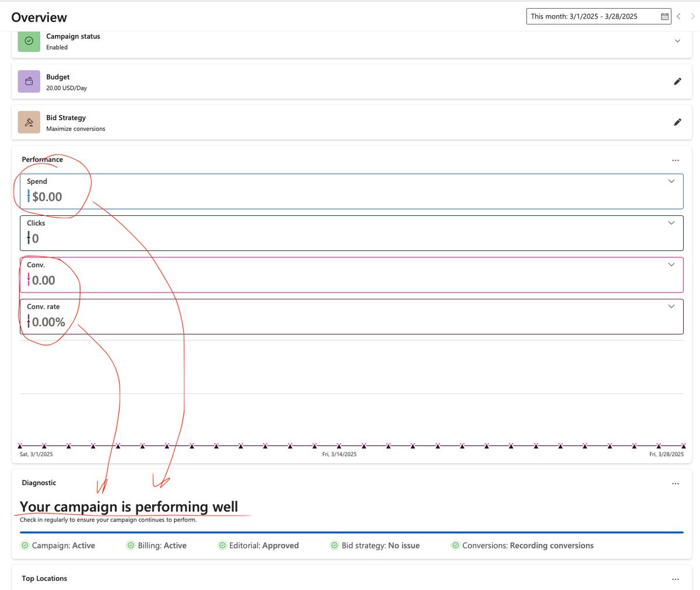This screenshot has width=700, height=590.
Task: Click the Enabled campaign status text
Action: click(57, 47)
